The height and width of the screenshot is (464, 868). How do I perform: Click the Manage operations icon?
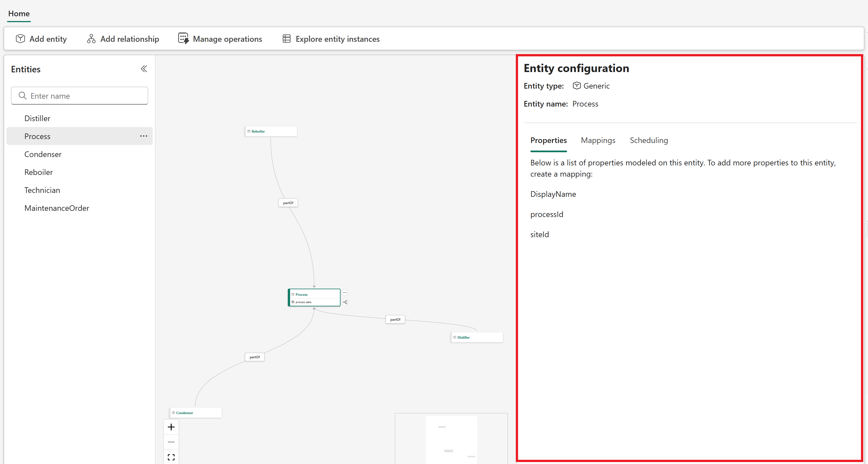pos(184,38)
